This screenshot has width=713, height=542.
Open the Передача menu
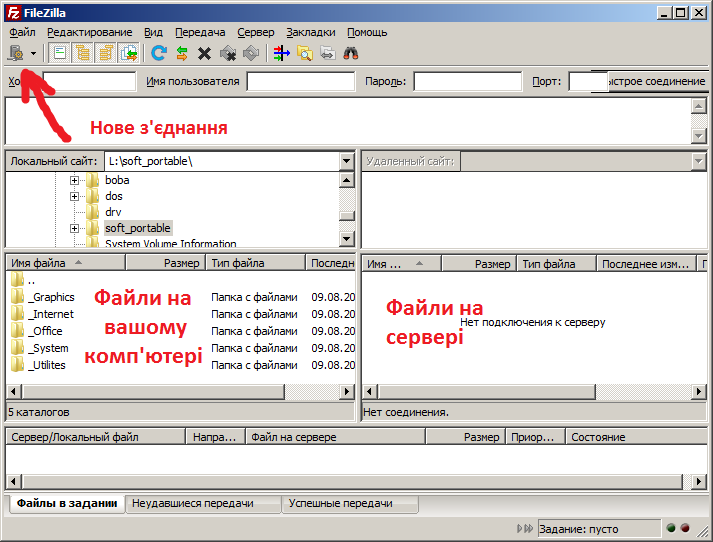[200, 32]
